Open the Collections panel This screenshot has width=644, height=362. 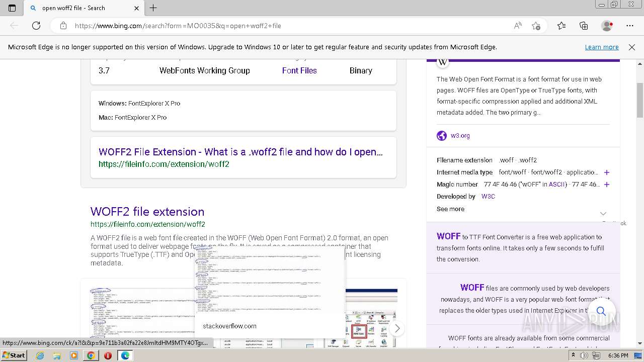[x=584, y=26]
